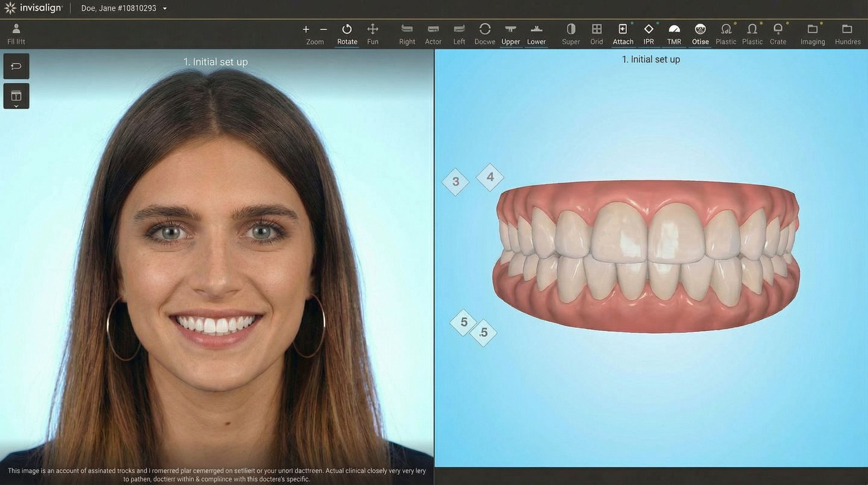This screenshot has width=868, height=485.
Task: Click the diamond marker labeled 4
Action: pyautogui.click(x=490, y=177)
